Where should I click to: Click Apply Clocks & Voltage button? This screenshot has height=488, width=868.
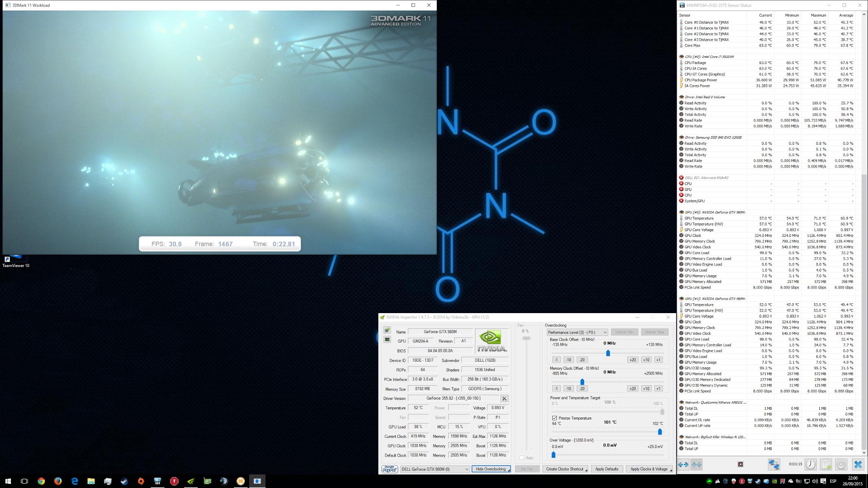(x=649, y=469)
